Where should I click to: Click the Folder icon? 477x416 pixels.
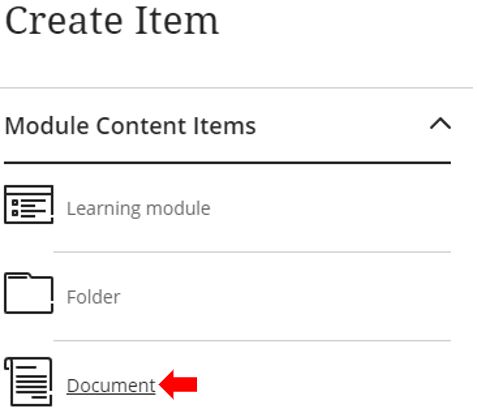pyautogui.click(x=29, y=293)
